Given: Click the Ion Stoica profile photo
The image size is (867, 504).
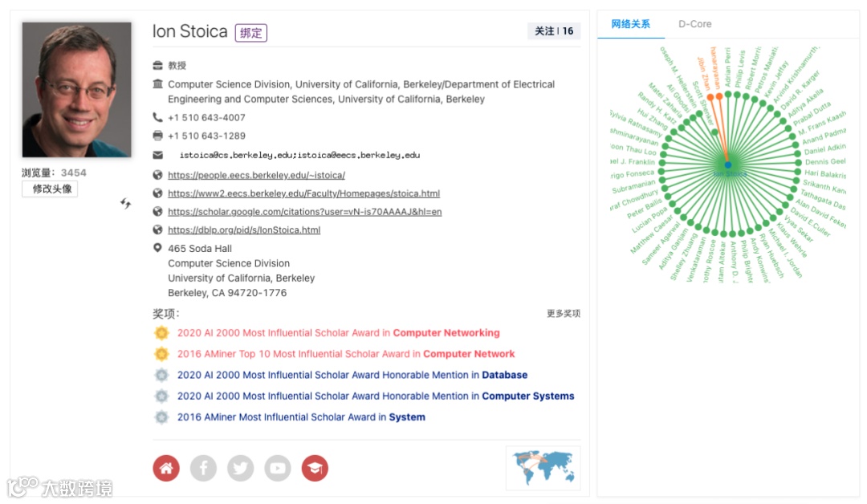Looking at the screenshot, I should (x=76, y=90).
